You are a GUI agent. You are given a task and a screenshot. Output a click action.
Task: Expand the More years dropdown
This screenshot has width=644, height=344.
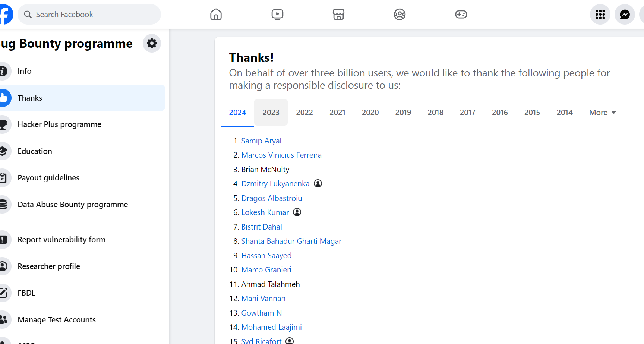pos(602,113)
